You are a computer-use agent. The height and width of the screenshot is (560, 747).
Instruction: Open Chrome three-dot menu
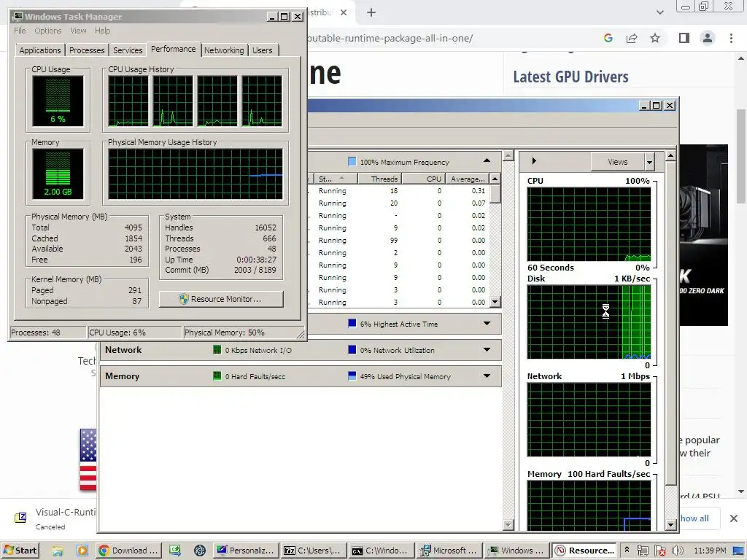point(731,38)
